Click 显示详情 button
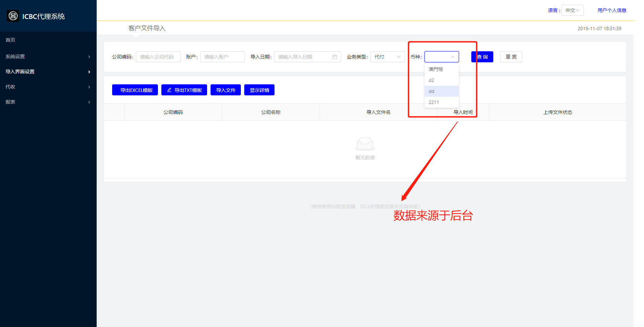Screen dimensions: 644x327 coord(259,90)
